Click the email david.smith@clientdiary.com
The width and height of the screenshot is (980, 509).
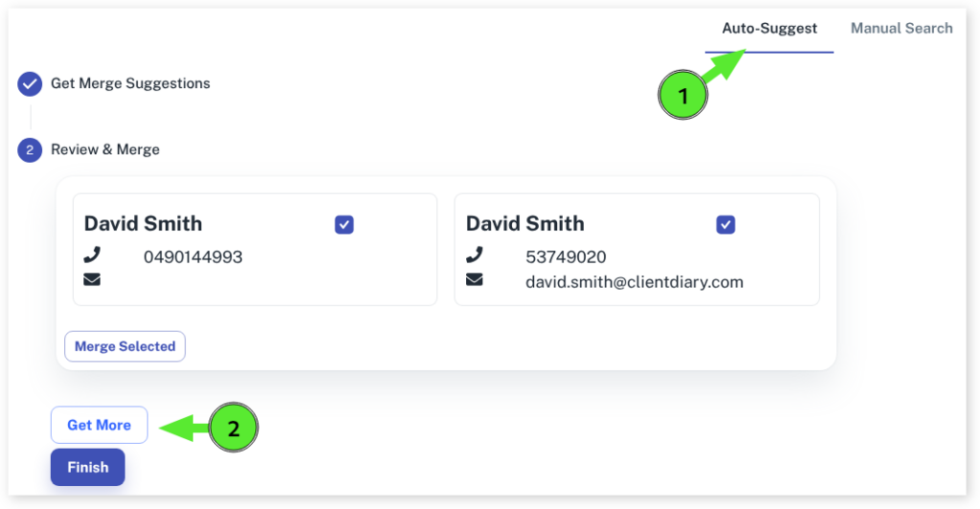(x=635, y=282)
